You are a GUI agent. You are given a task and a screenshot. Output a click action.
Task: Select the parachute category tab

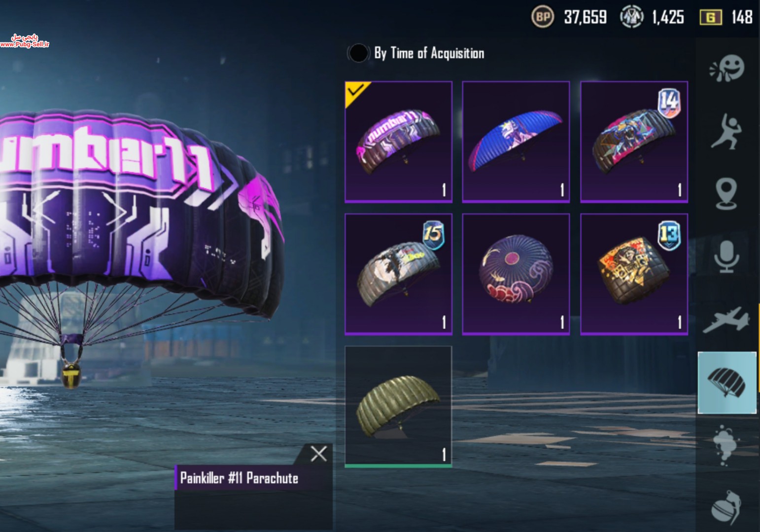pyautogui.click(x=727, y=383)
